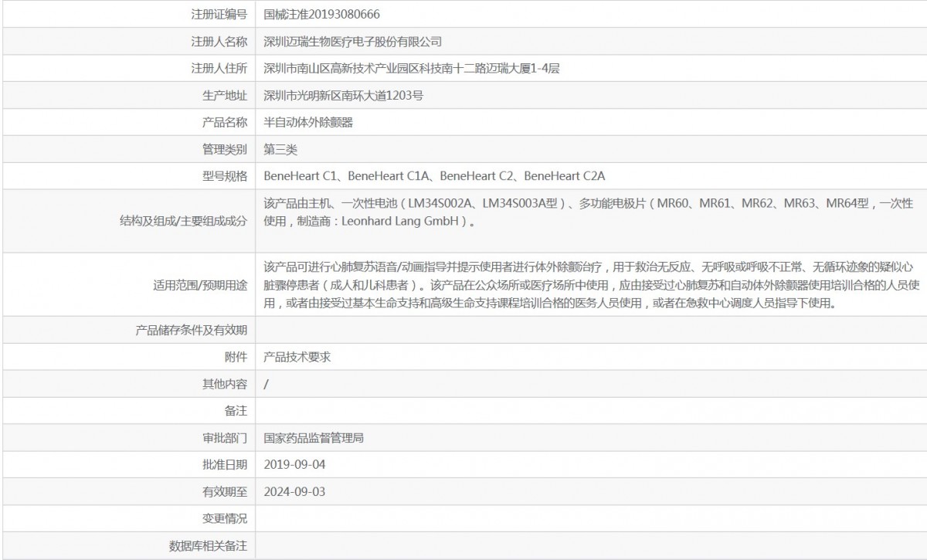Image resolution: width=927 pixels, height=560 pixels.
Task: Click the 其他内容 label
Action: coord(224,384)
